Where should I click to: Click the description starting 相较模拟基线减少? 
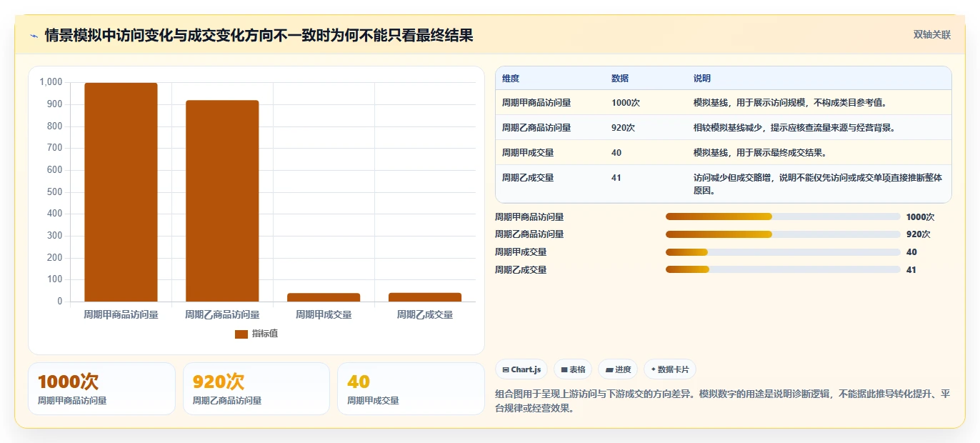tap(794, 128)
